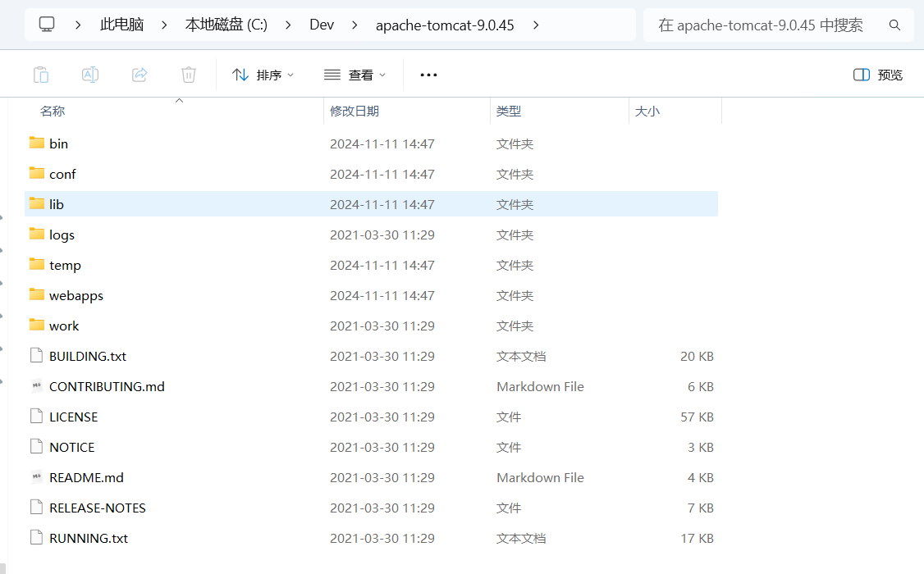Select the folder name webapps
Screen dimensions: 924x574
76,295
